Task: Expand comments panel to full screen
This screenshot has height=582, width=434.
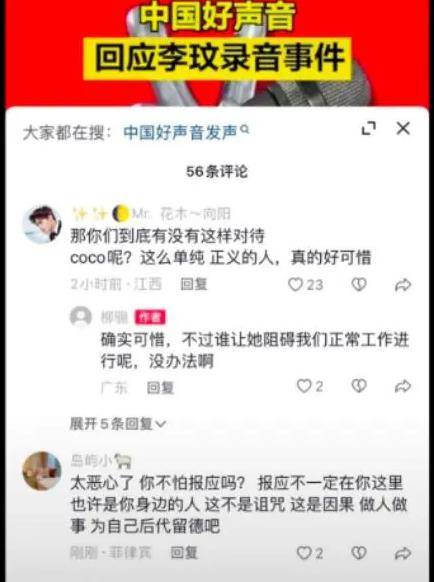Action: click(x=368, y=128)
